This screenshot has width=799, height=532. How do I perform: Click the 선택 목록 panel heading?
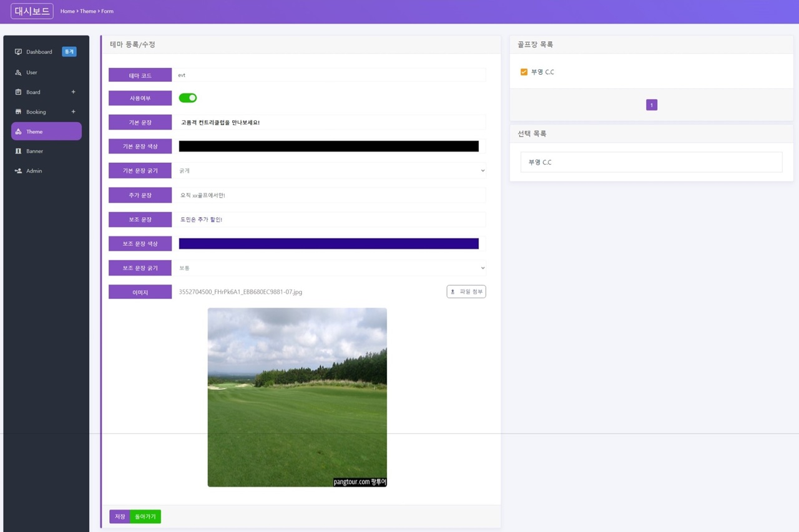(x=532, y=133)
